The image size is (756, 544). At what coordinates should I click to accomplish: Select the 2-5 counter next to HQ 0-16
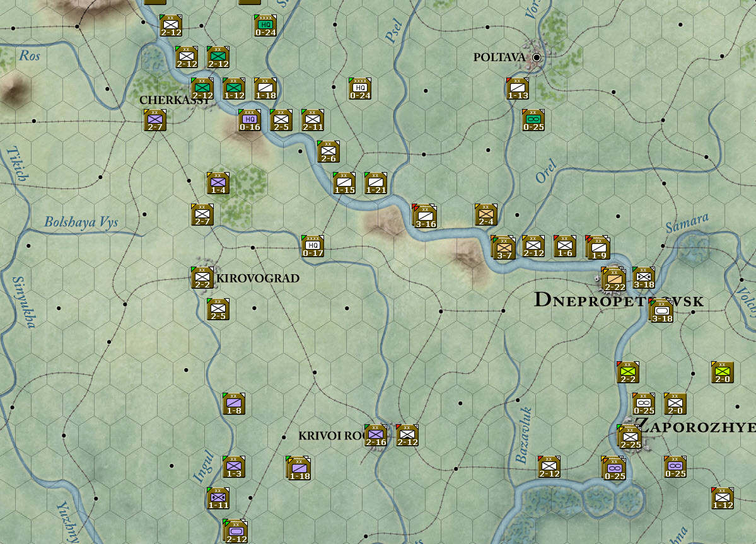point(282,120)
